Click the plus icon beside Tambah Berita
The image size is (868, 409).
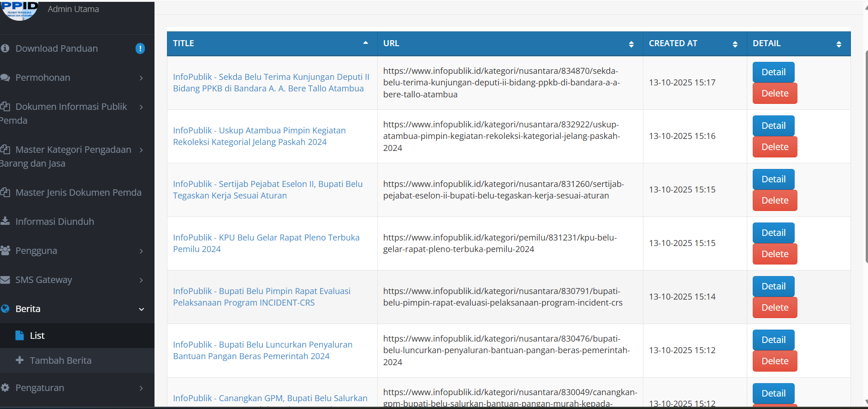click(x=19, y=360)
